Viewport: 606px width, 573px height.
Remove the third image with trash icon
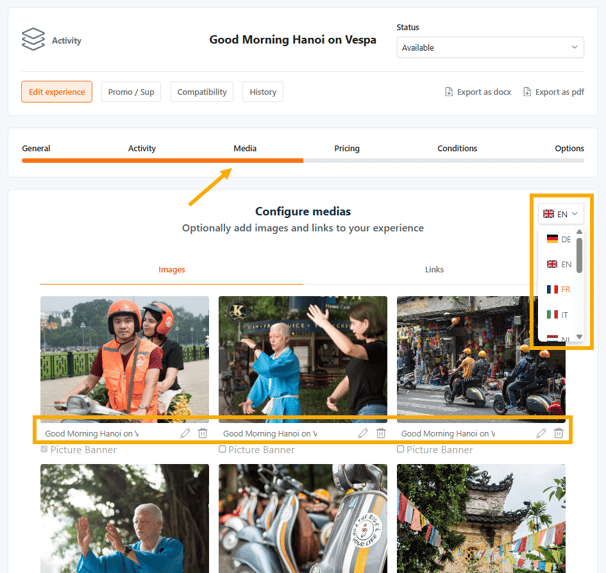559,433
